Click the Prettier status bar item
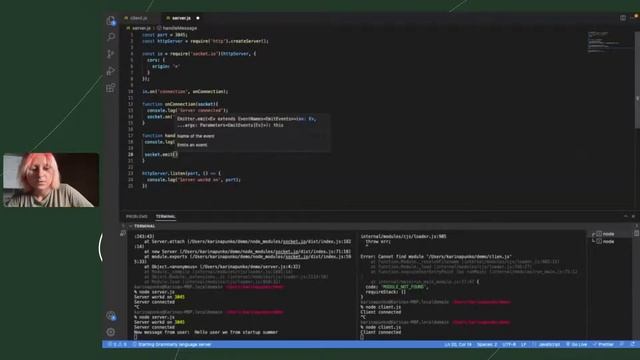The height and width of the screenshot is (360, 640). click(x=603, y=344)
